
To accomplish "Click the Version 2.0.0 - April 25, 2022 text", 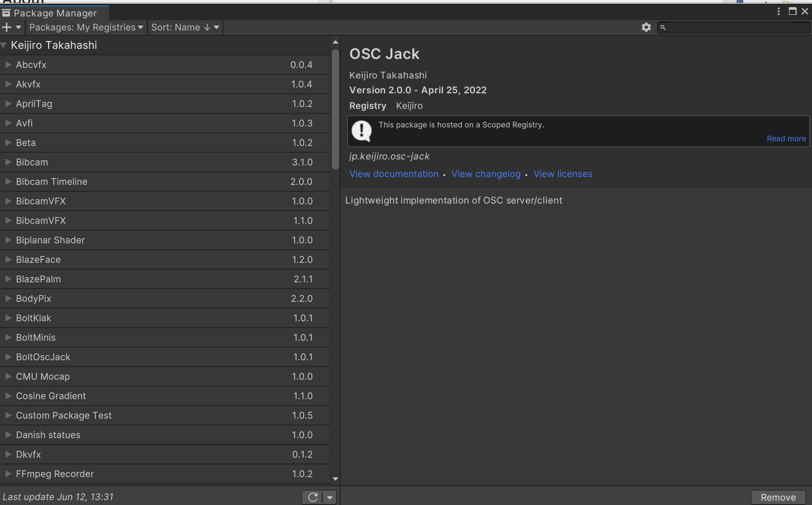I will pos(418,90).
